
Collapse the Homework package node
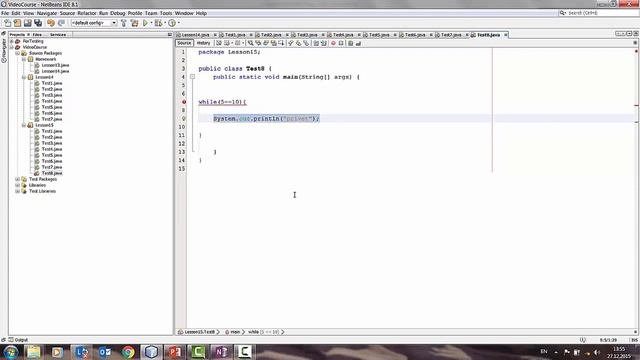(24, 59)
